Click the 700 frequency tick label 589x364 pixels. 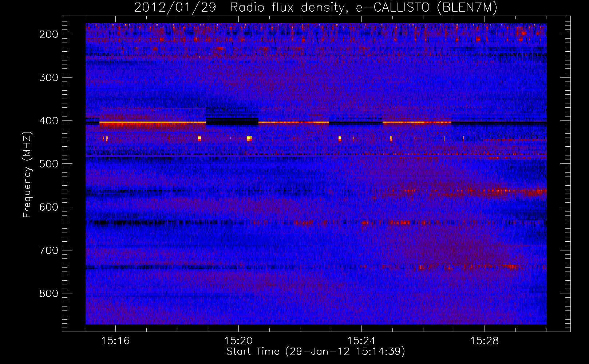pyautogui.click(x=48, y=250)
